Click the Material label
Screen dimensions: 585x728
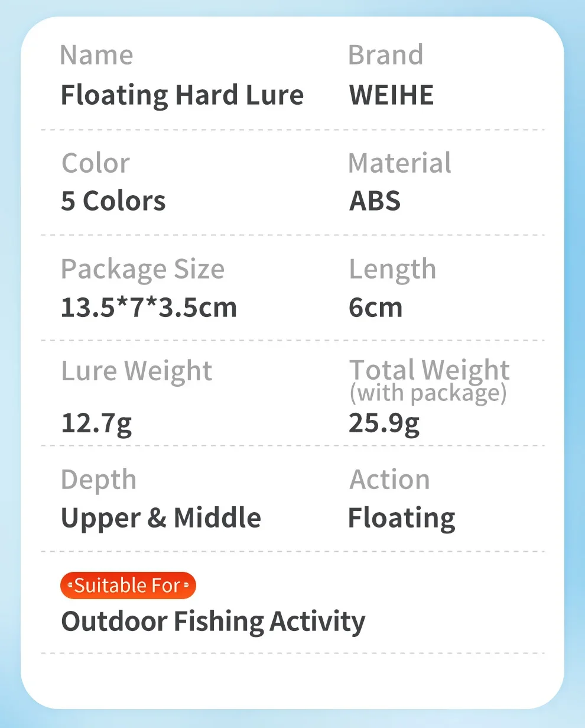click(399, 163)
